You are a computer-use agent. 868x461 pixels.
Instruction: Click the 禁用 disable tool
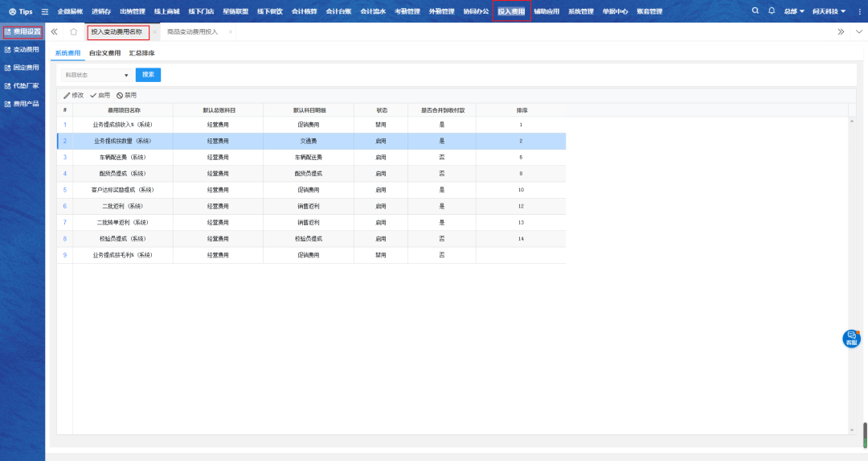point(126,95)
